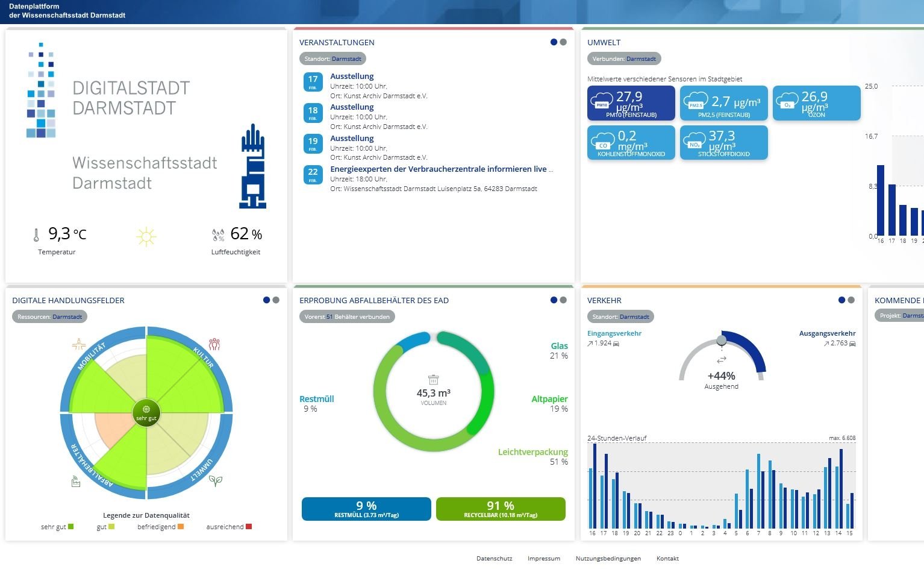Switch to second page dot in Veranstaltungen
Image resolution: width=924 pixels, height=578 pixels.
pyautogui.click(x=563, y=42)
